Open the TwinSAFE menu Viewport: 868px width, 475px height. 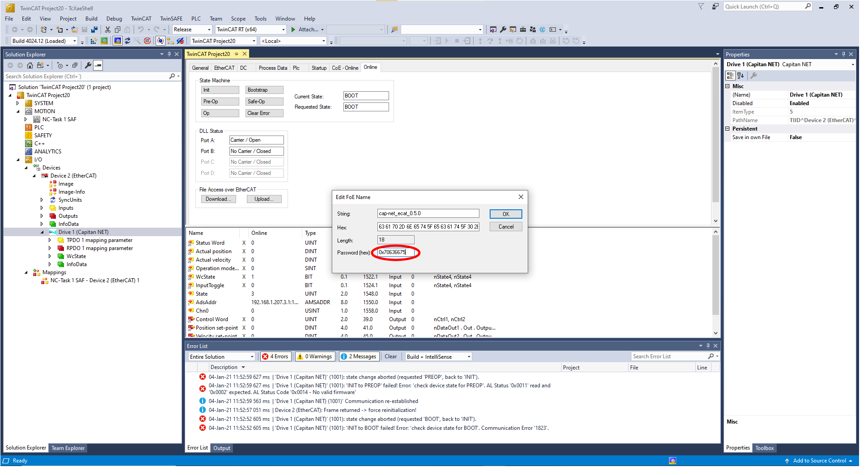tap(171, 19)
